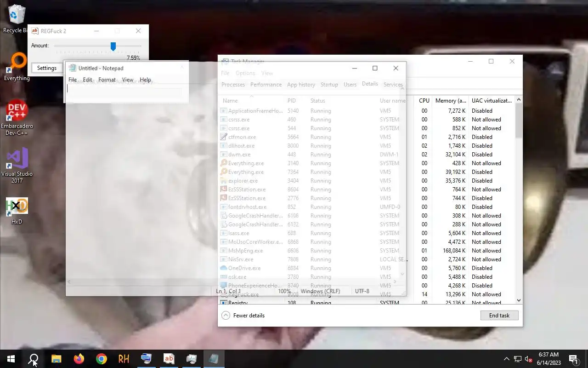
Task: Click the Settings button in REGFuck 2
Action: tap(47, 68)
